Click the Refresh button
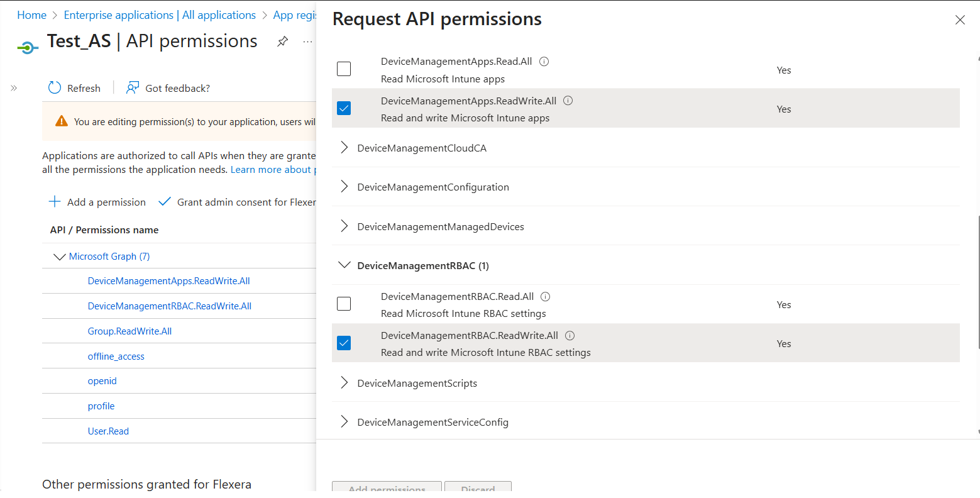 pos(74,88)
